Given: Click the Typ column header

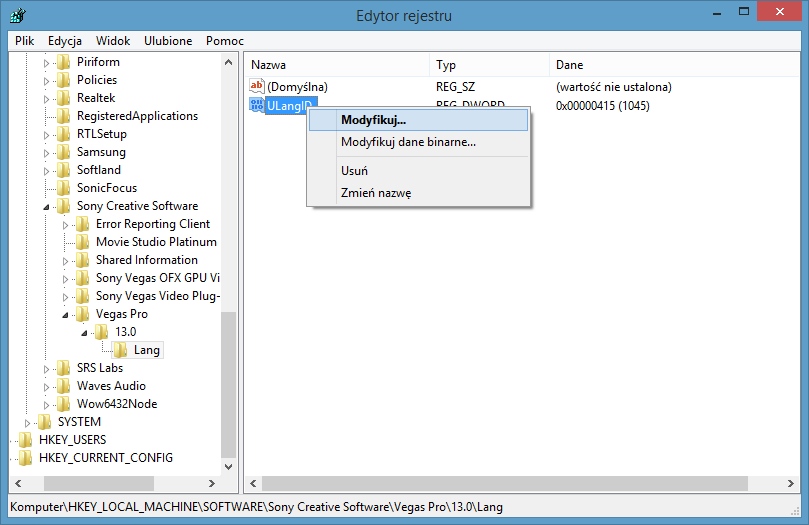Looking at the screenshot, I should 489,65.
